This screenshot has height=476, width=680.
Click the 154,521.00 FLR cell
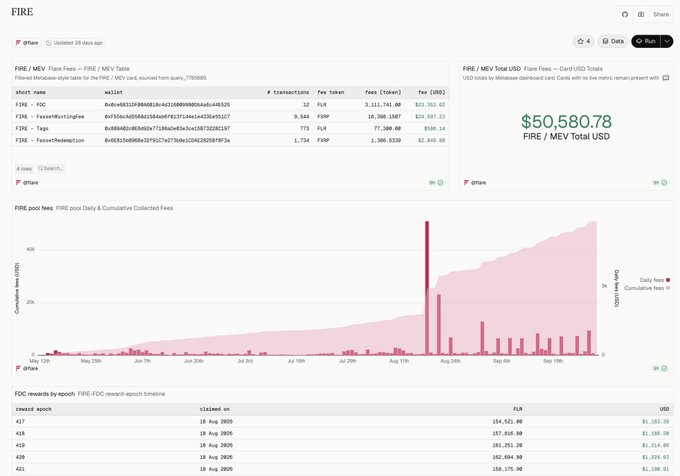tap(507, 421)
